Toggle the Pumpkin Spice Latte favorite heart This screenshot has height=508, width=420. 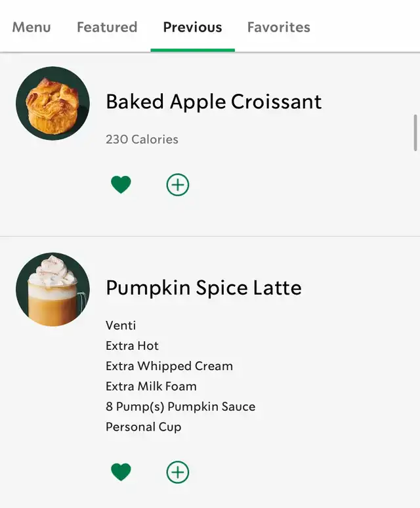121,472
